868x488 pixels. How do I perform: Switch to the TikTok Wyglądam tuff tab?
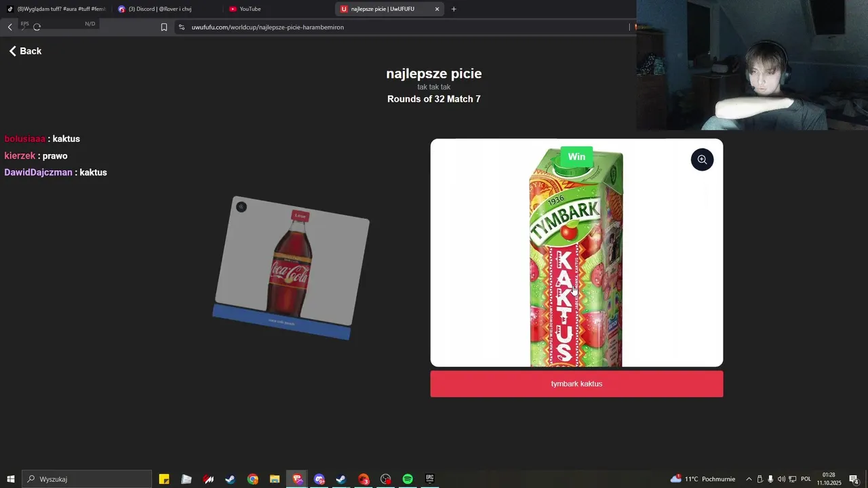56,9
